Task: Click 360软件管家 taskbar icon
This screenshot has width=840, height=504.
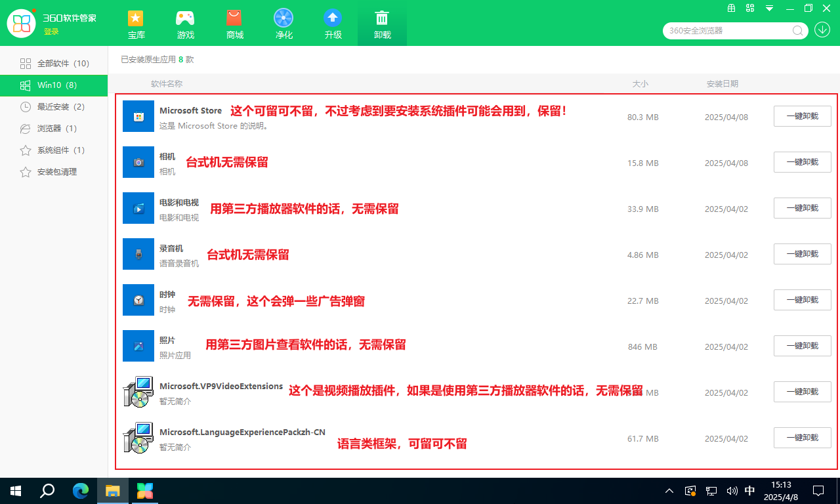Action: click(x=145, y=490)
